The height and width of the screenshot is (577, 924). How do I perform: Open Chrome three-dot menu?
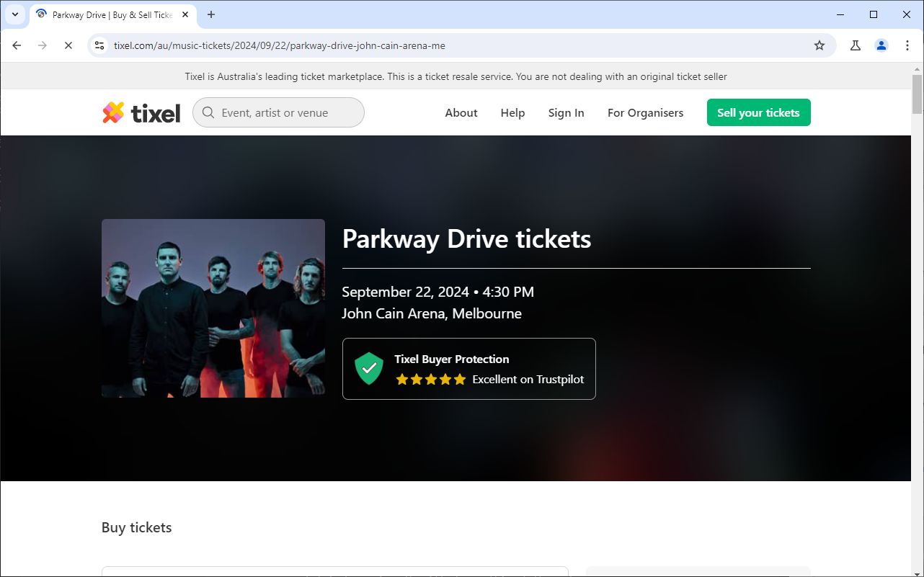[x=907, y=45]
